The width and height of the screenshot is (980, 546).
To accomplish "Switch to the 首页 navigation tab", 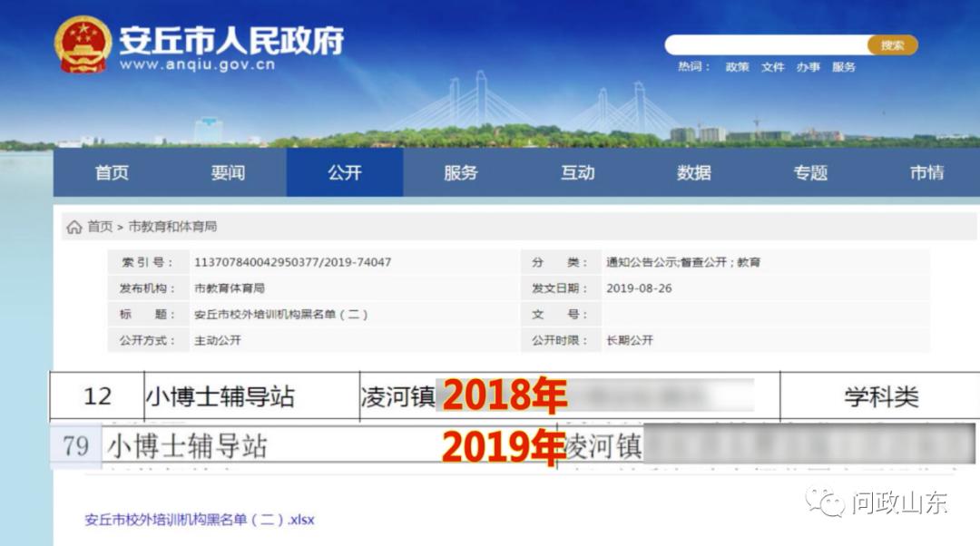I will tap(112, 172).
